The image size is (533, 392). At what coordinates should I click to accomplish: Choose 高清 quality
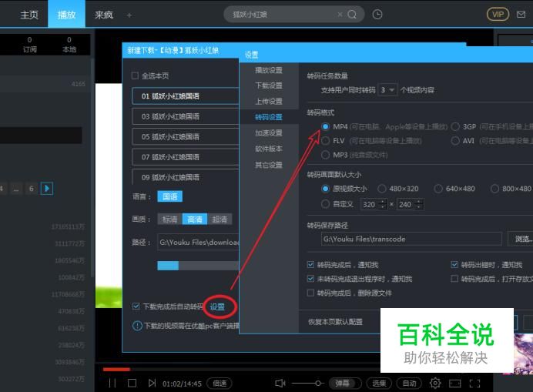pos(195,219)
